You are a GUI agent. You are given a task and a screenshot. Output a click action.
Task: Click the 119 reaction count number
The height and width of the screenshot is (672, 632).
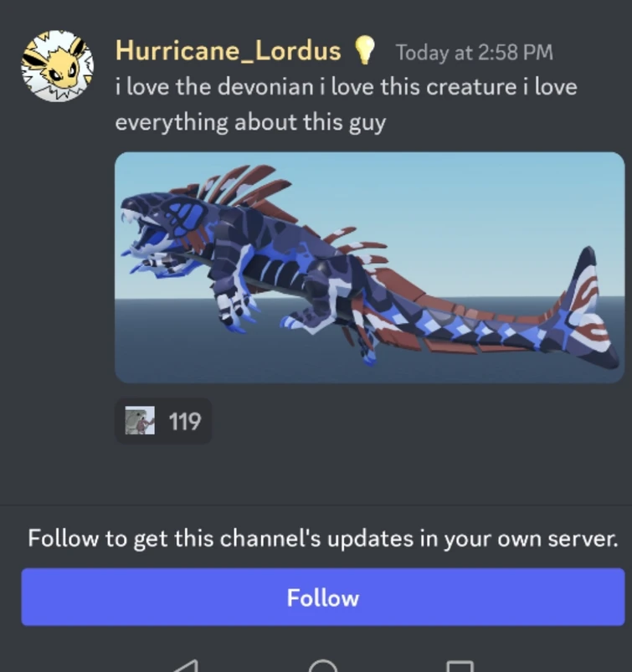pyautogui.click(x=185, y=421)
